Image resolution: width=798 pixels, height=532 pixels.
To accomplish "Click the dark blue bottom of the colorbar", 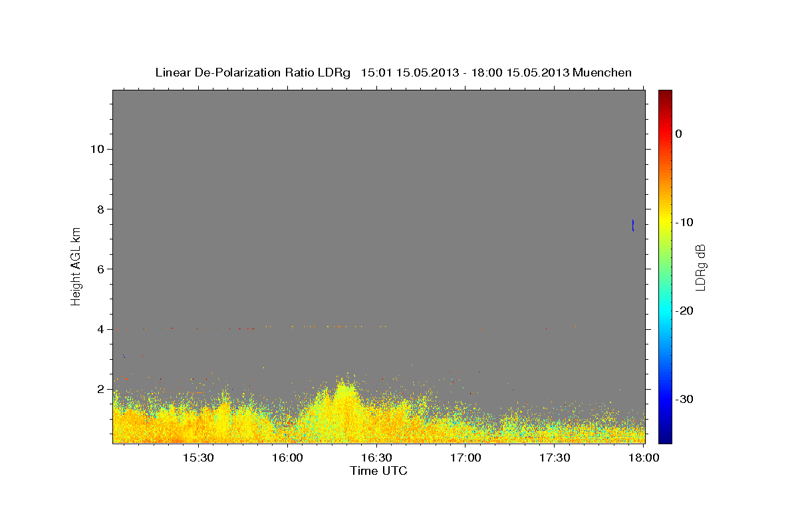I will point(665,438).
